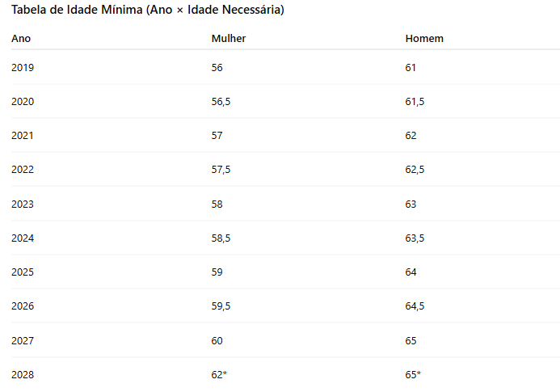
Task: Click the year cell 2027
Action: pyautogui.click(x=23, y=340)
